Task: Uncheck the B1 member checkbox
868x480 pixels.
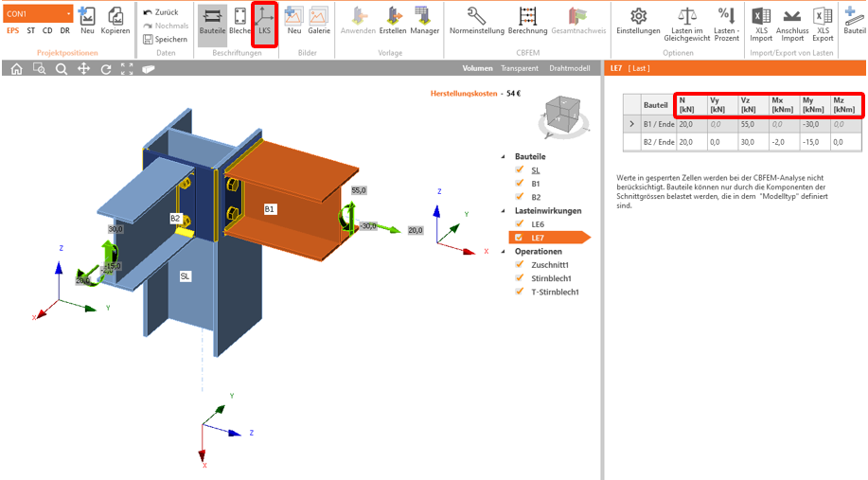Action: pos(519,184)
